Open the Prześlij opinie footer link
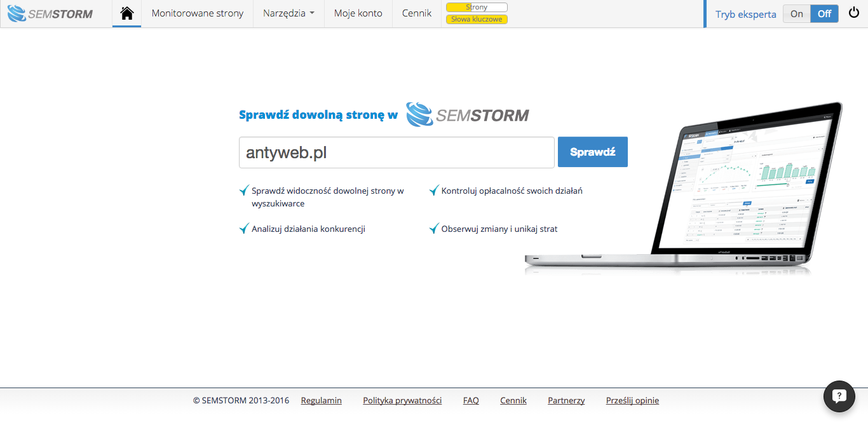Viewport: 868px width, 425px height. [x=632, y=401]
